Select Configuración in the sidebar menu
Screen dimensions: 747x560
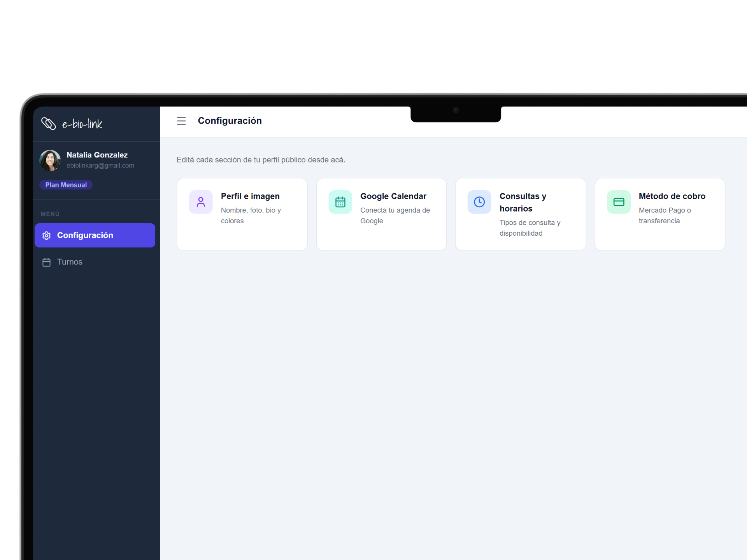(85, 235)
